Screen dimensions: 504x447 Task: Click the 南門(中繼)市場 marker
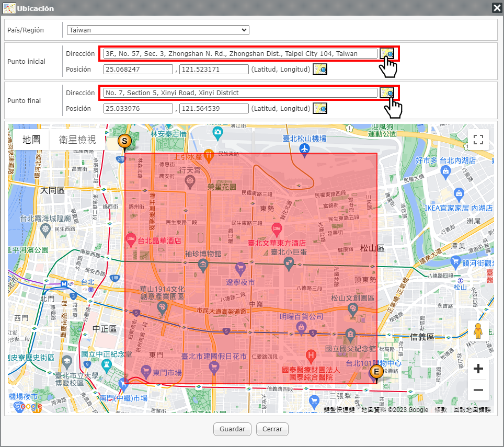click(123, 384)
